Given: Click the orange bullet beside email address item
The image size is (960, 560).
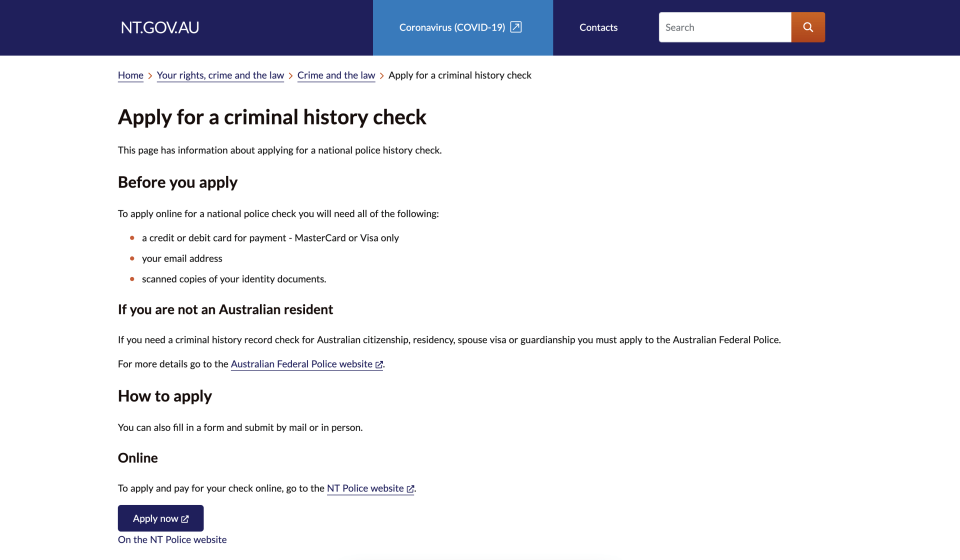Looking at the screenshot, I should [132, 258].
